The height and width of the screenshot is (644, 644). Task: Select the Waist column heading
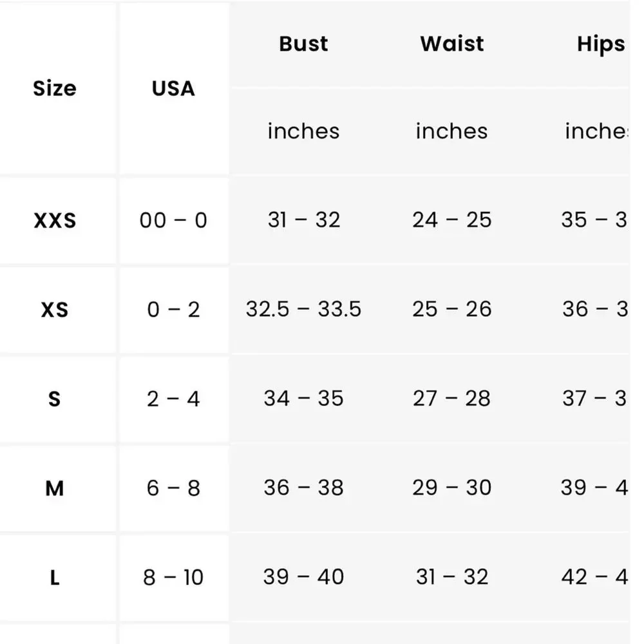pyautogui.click(x=451, y=44)
